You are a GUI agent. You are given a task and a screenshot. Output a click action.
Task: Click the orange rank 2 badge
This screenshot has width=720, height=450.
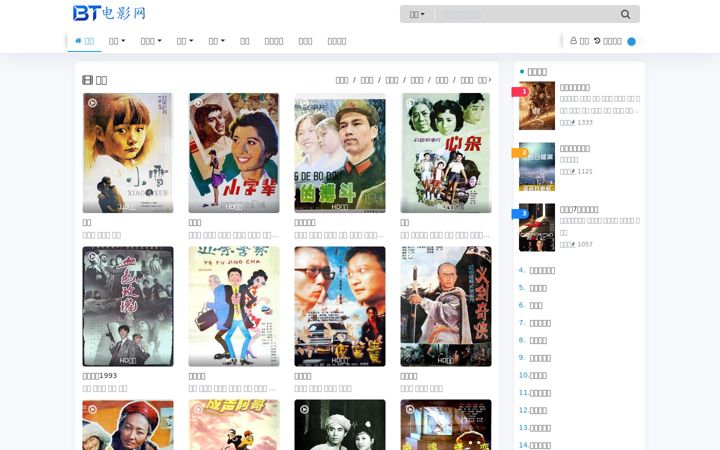(520, 153)
